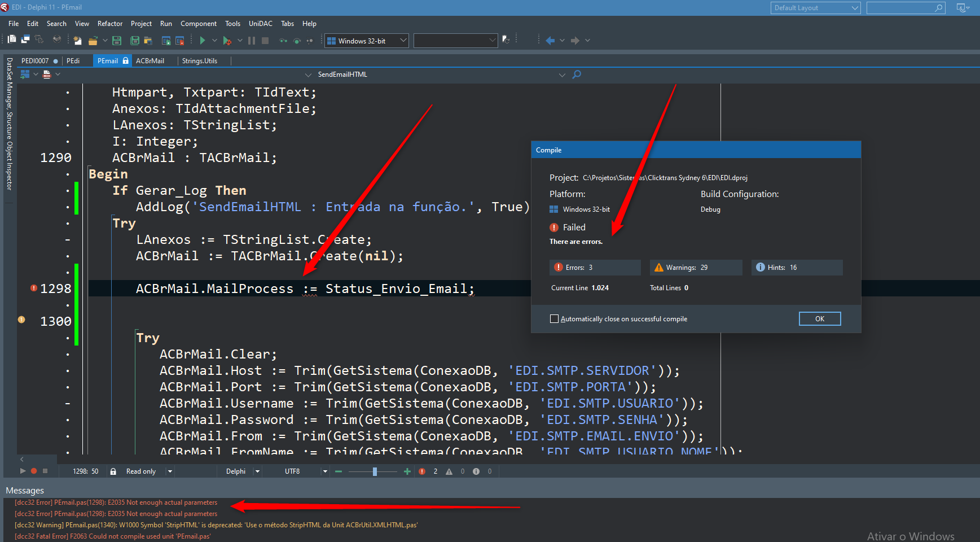Toggle the Read only lock icon
The width and height of the screenshot is (980, 542).
[113, 471]
